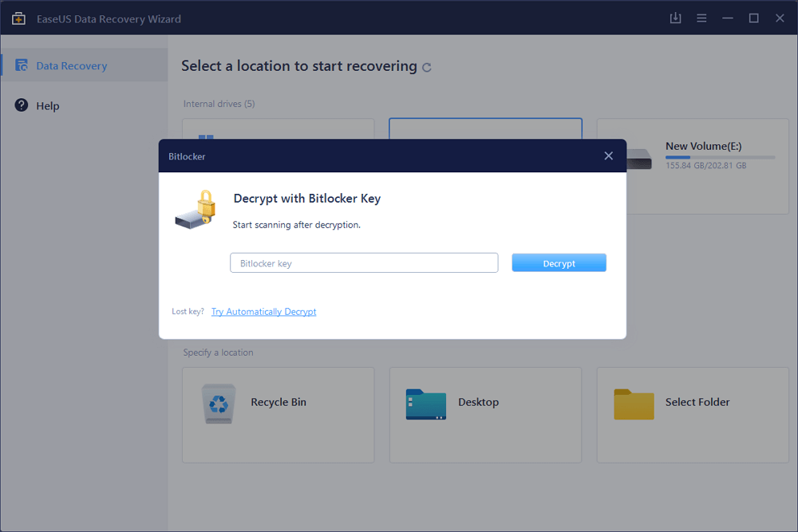
Task: Close the Bitlocker dialog
Action: [609, 156]
